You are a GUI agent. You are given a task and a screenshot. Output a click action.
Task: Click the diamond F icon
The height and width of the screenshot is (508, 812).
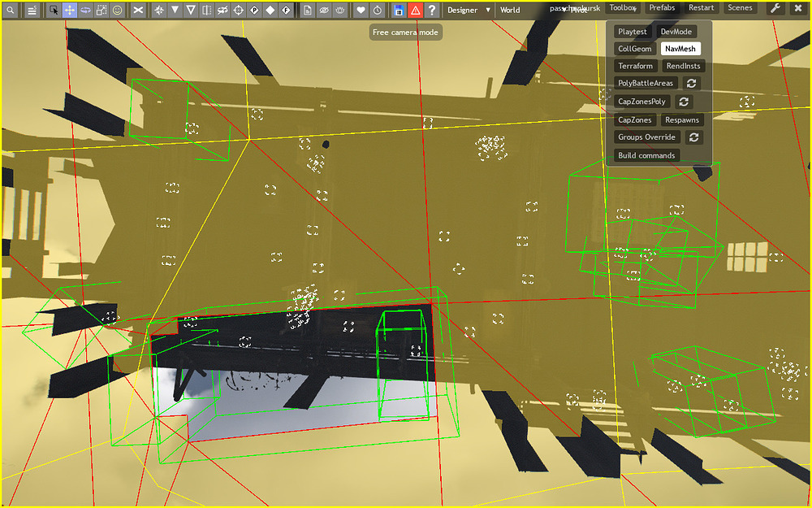point(287,10)
